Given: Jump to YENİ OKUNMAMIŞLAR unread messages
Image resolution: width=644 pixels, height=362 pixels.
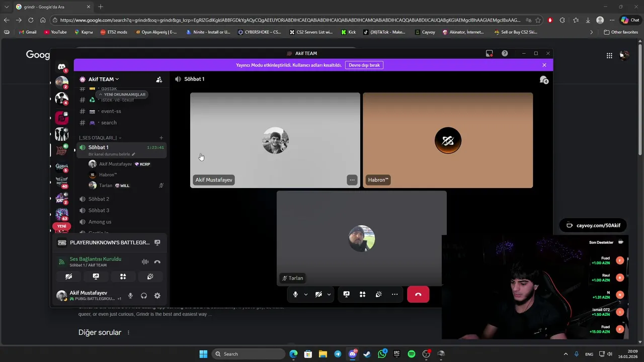Looking at the screenshot, I should 122,95.
